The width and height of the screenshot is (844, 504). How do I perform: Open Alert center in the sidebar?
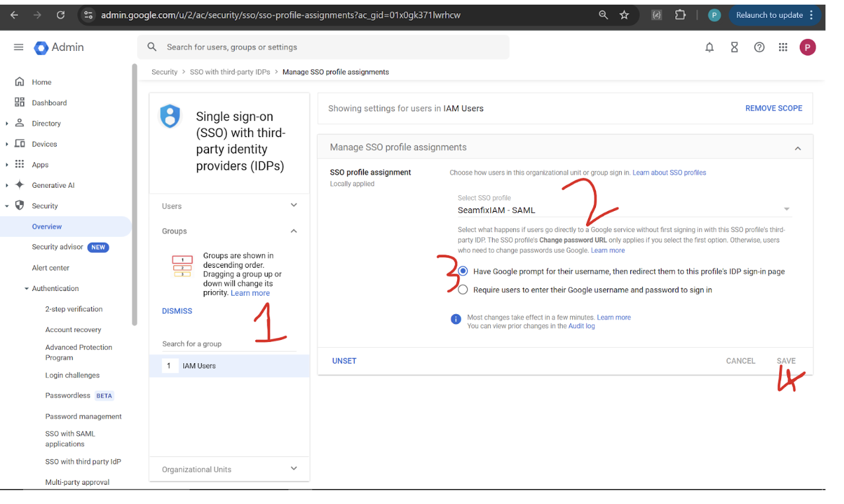click(50, 268)
